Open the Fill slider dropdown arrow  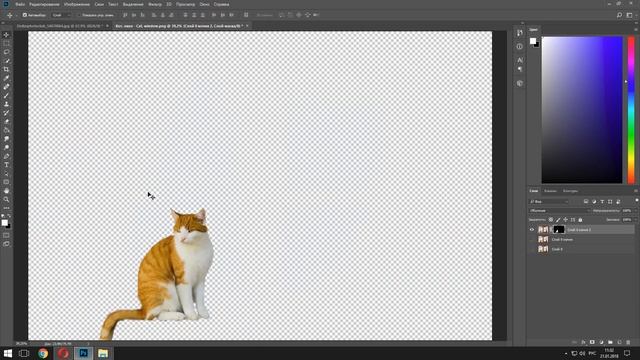click(635, 220)
